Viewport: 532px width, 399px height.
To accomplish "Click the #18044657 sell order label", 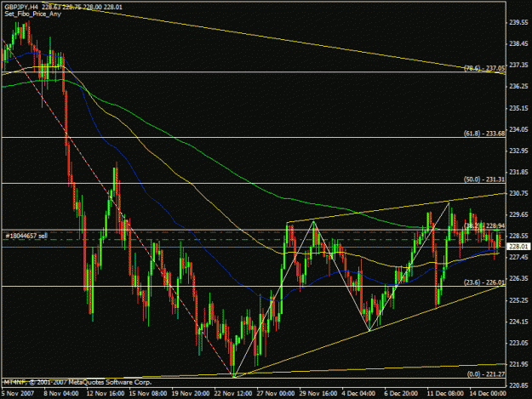I will click(x=26, y=236).
